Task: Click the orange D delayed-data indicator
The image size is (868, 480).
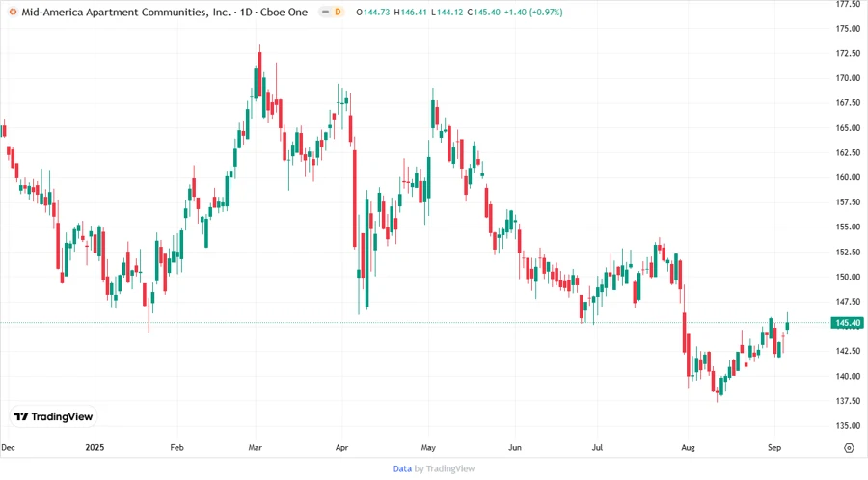Action: [338, 13]
